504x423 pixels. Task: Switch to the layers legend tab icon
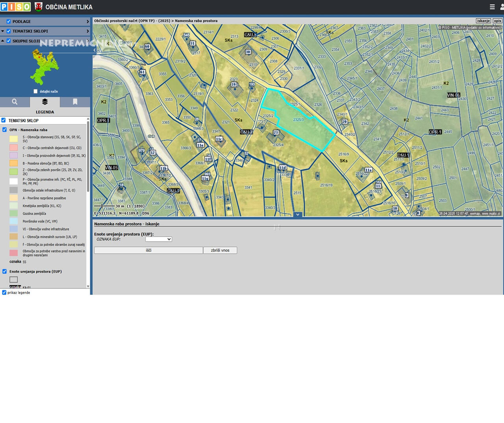[45, 102]
